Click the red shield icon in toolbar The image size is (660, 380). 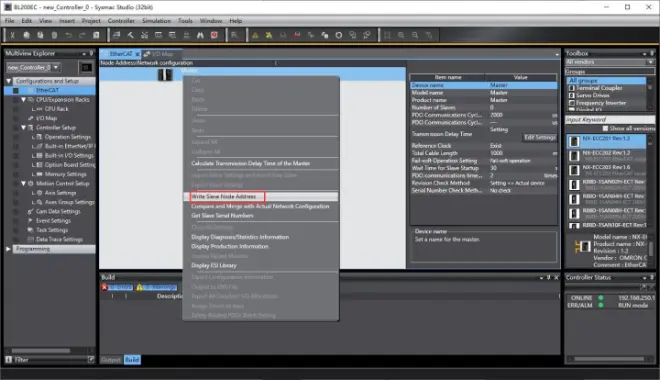(214, 35)
